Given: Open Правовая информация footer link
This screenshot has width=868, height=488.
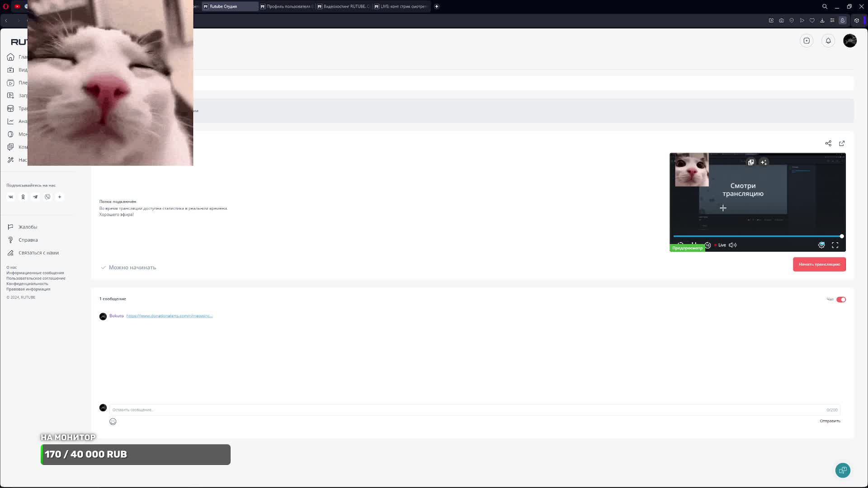Looking at the screenshot, I should point(28,289).
